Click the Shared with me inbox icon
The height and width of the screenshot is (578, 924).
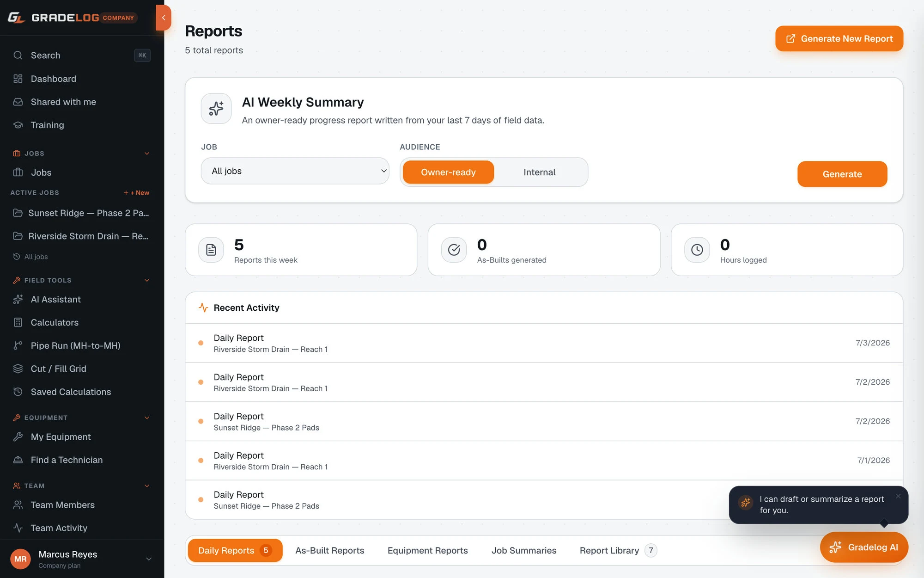click(18, 102)
